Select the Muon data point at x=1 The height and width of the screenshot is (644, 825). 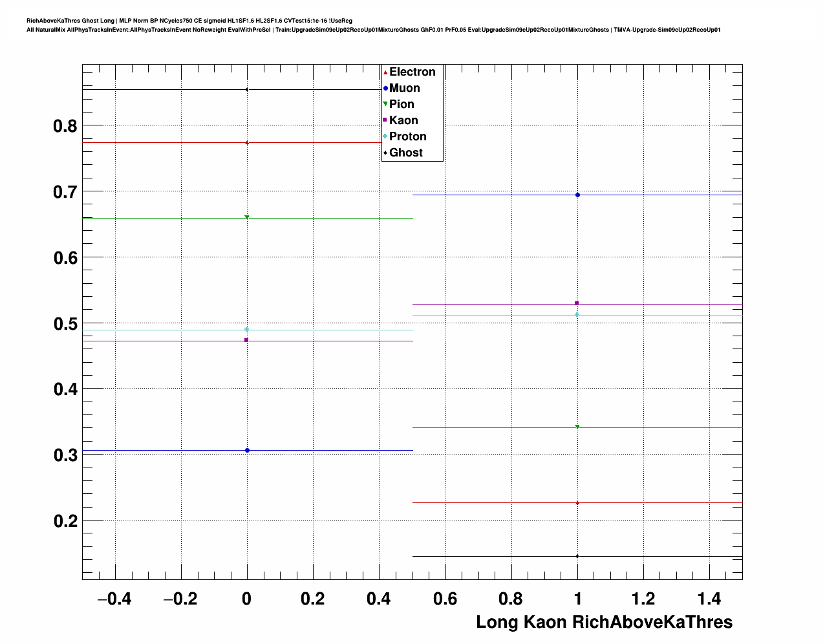click(577, 195)
